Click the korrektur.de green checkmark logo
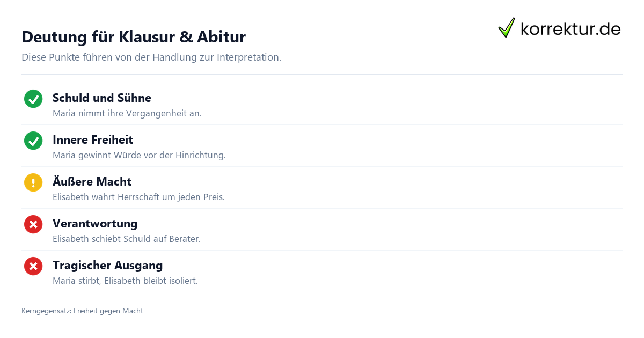This screenshot has width=644, height=338. (507, 28)
